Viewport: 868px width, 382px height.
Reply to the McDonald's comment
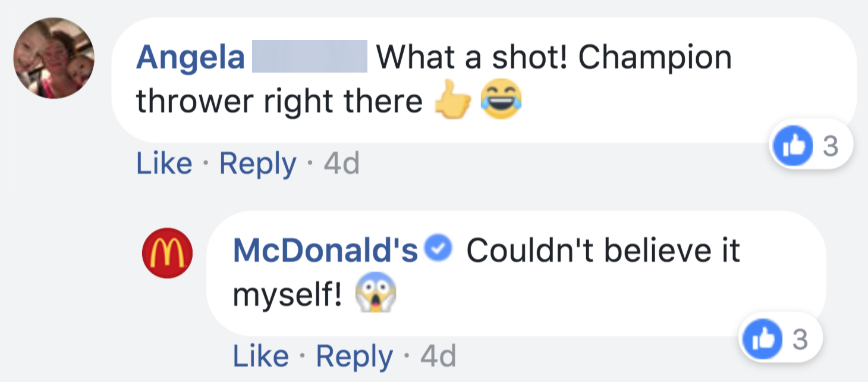click(354, 356)
